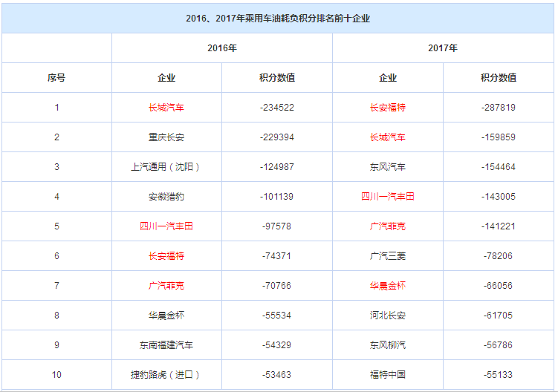Click the value '-159859'

click(x=499, y=137)
